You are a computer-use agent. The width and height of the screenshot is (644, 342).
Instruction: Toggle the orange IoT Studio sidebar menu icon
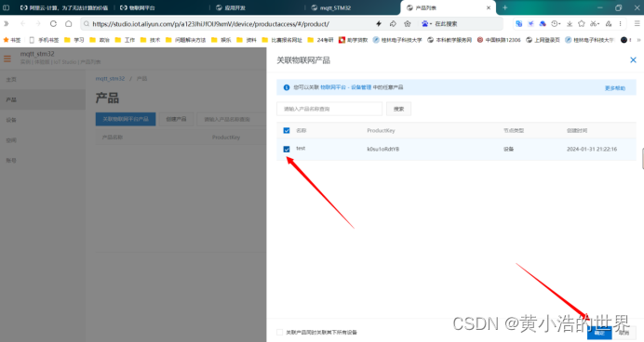7,59
